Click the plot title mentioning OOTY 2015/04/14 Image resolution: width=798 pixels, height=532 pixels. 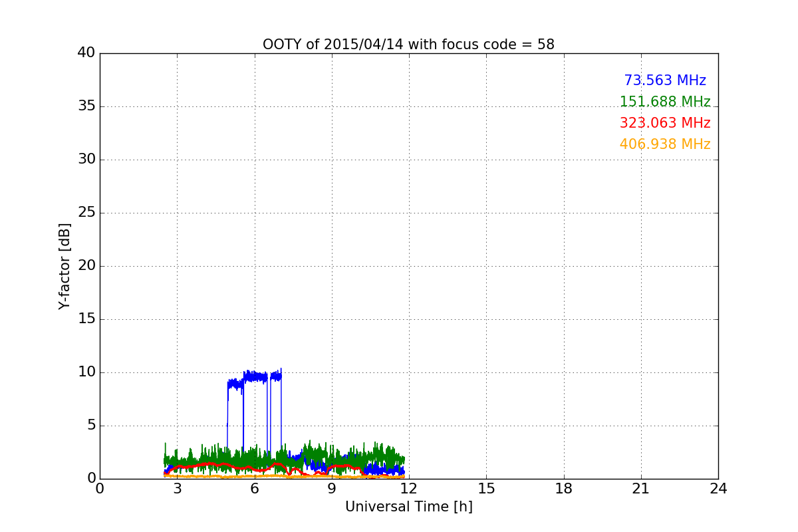(x=408, y=45)
